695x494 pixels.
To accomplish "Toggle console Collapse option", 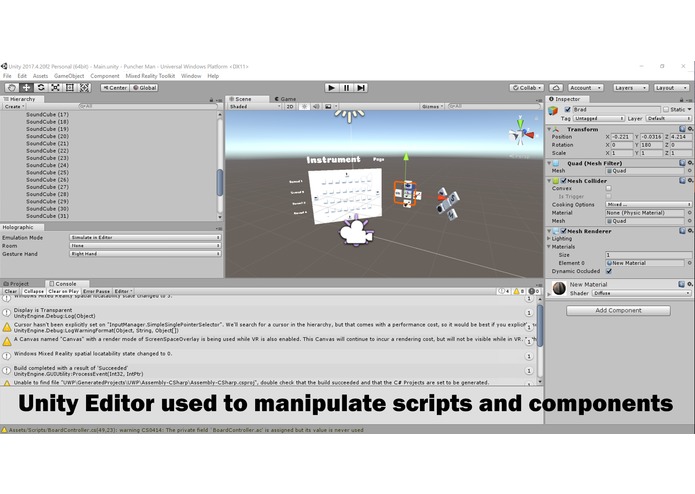I will 34,292.
